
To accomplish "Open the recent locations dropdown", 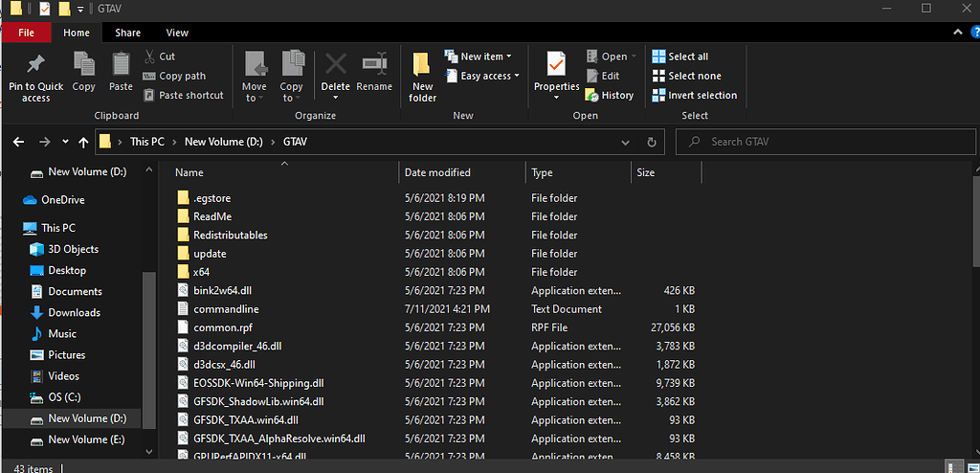I will pos(66,142).
